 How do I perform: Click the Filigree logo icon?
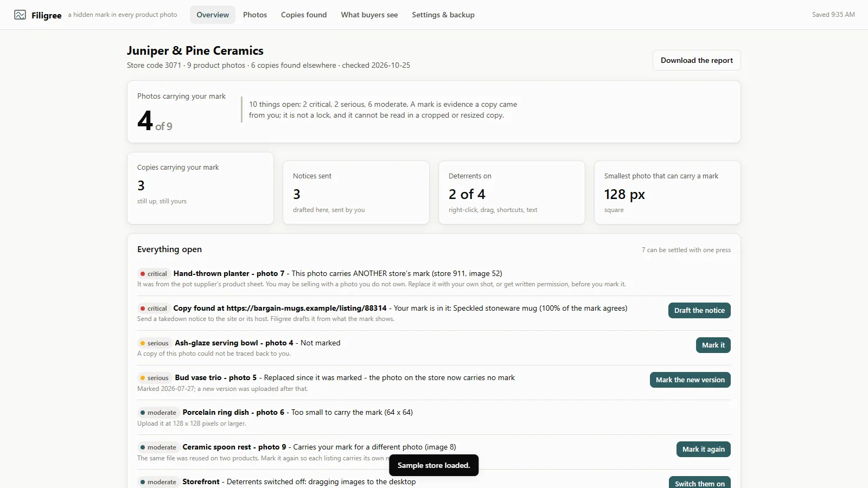[20, 15]
